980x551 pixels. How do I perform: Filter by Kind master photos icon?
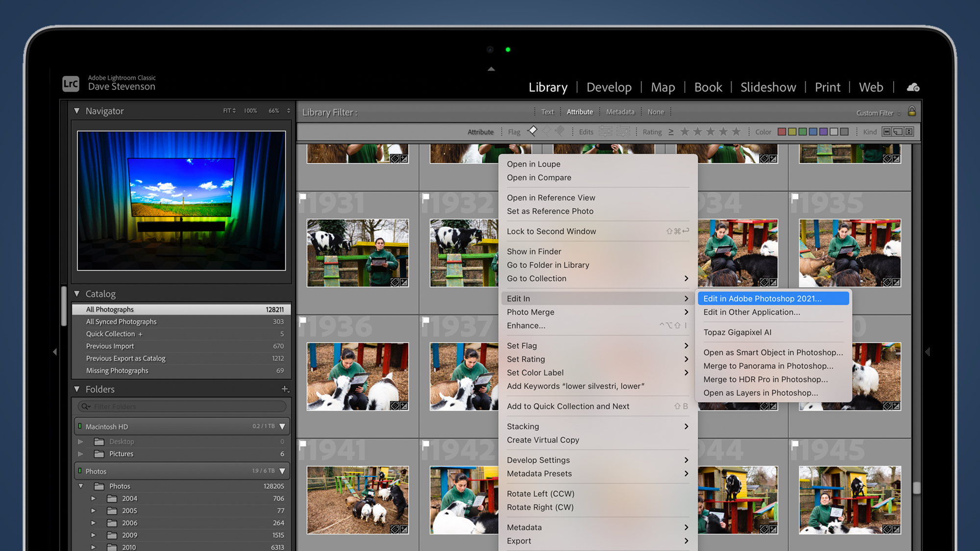click(886, 132)
